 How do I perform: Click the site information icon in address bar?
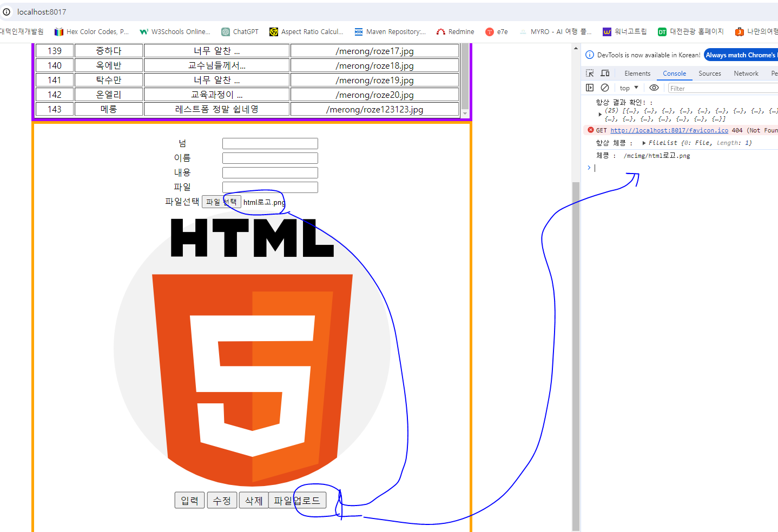[x=6, y=12]
